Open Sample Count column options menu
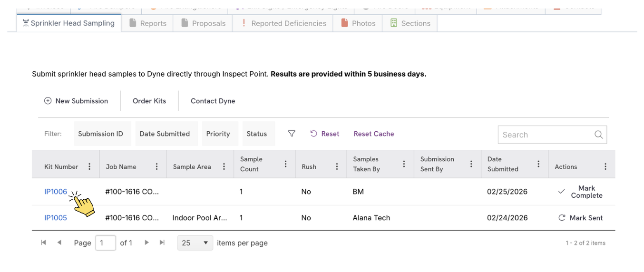The width and height of the screenshot is (644, 272). 285,164
